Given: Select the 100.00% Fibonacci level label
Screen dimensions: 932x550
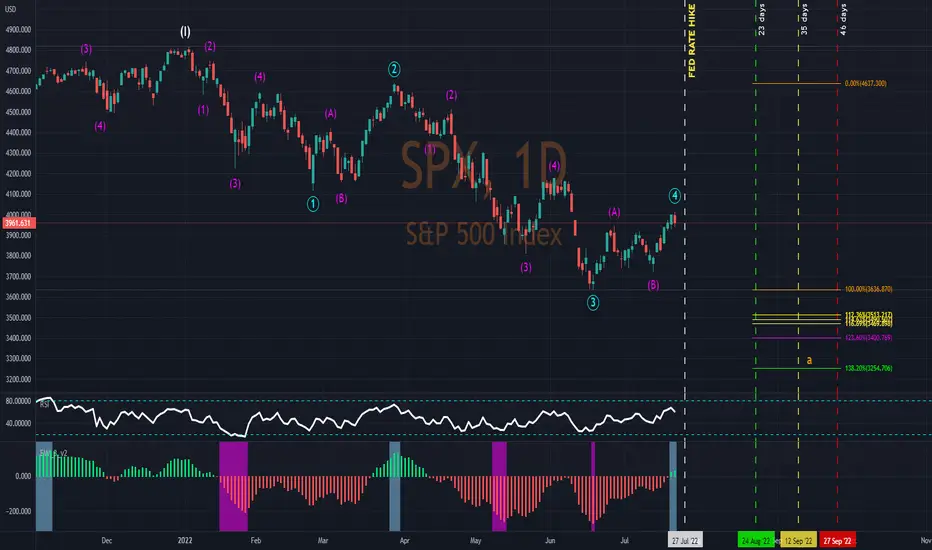Looking at the screenshot, I should [868, 289].
